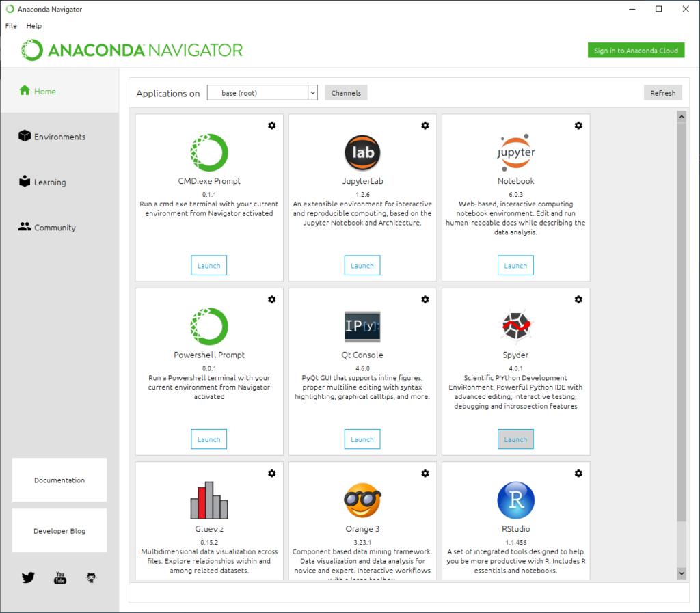The width and height of the screenshot is (700, 613).
Task: Click the Anaconda Navigator header logo
Action: (x=132, y=50)
